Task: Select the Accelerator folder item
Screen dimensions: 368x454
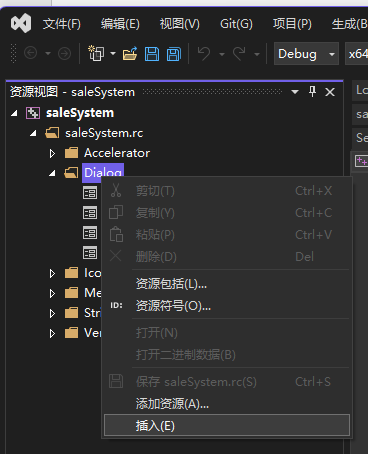Action: pos(117,153)
